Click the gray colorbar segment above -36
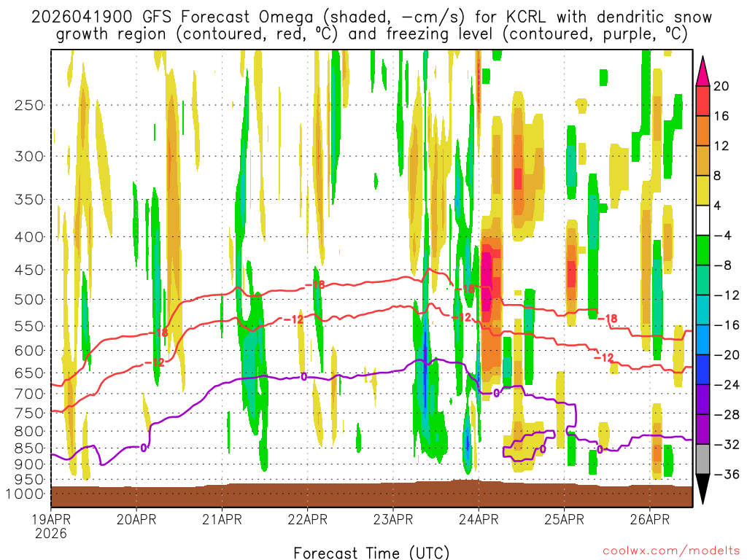The image size is (747, 560). coord(703,459)
